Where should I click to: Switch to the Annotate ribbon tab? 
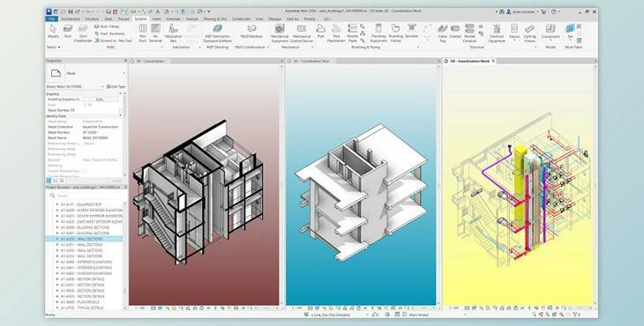point(173,19)
